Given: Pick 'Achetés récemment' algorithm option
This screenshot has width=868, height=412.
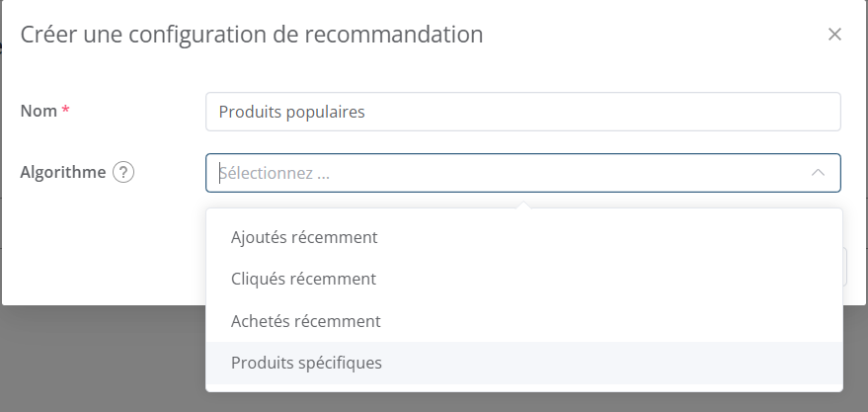Looking at the screenshot, I should (x=305, y=321).
